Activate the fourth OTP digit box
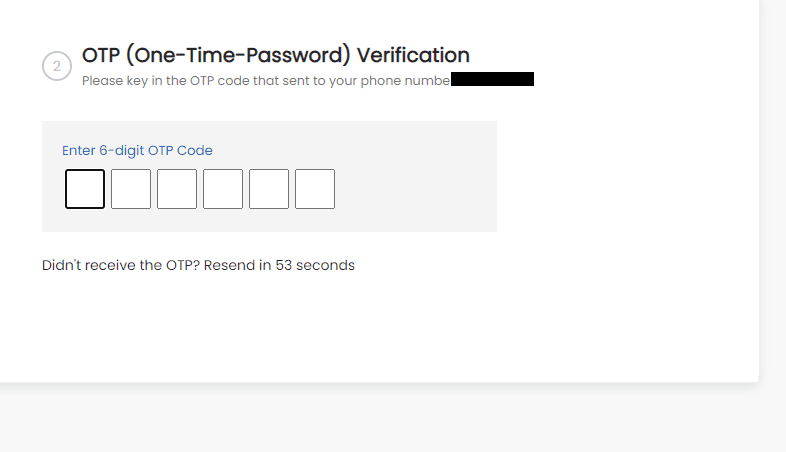The image size is (786, 452). click(x=223, y=189)
